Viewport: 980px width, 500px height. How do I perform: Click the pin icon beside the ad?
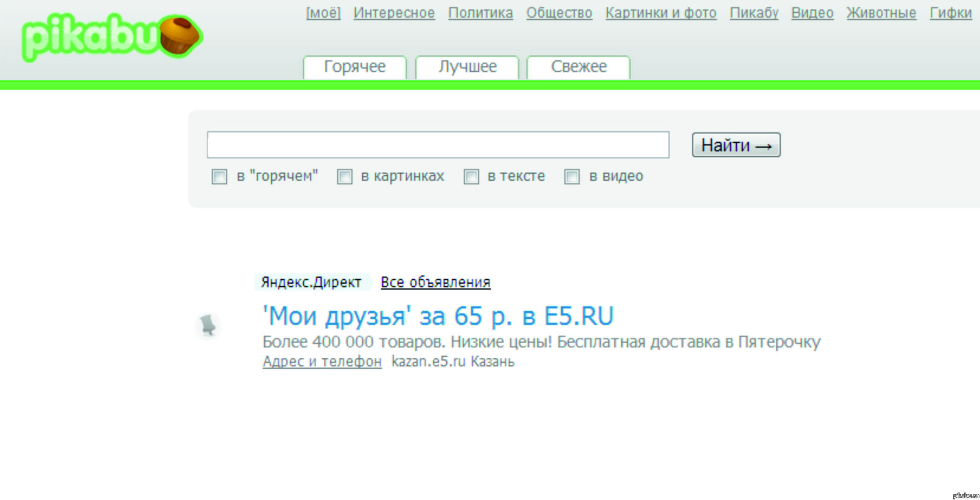208,325
